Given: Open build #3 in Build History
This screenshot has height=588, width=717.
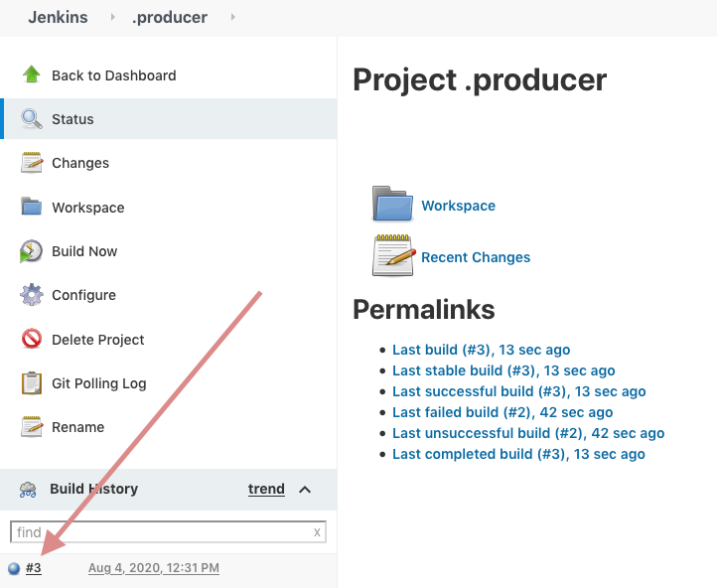Looking at the screenshot, I should (34, 568).
